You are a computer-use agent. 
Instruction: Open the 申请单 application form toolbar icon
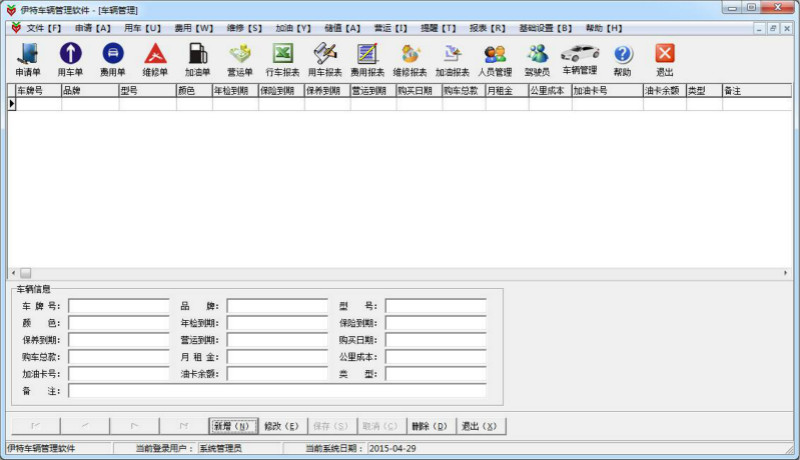[28, 59]
